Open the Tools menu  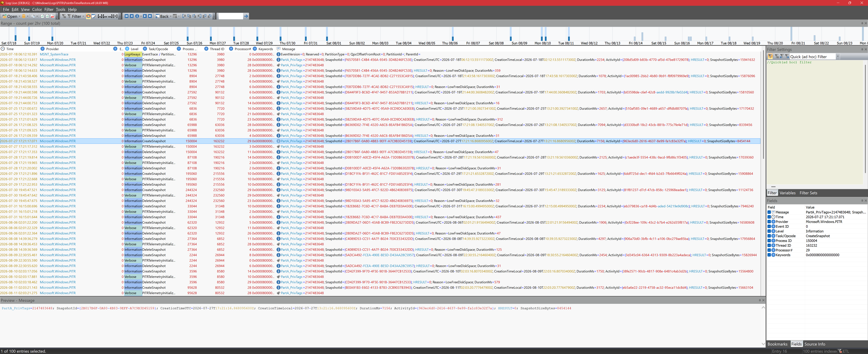tap(60, 9)
